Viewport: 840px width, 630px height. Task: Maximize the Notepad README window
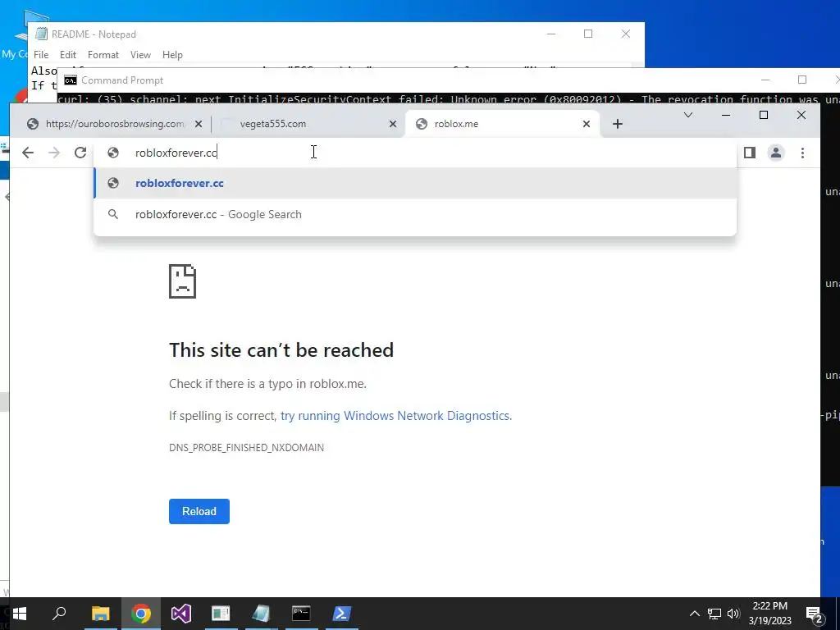pos(588,34)
